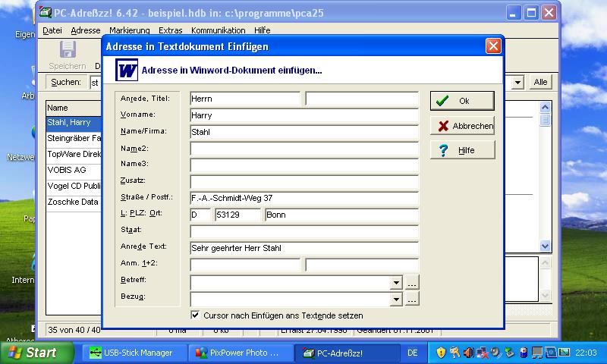Click the ellipsis button next to Betreff
Screen dimensions: 607x364
411,282
